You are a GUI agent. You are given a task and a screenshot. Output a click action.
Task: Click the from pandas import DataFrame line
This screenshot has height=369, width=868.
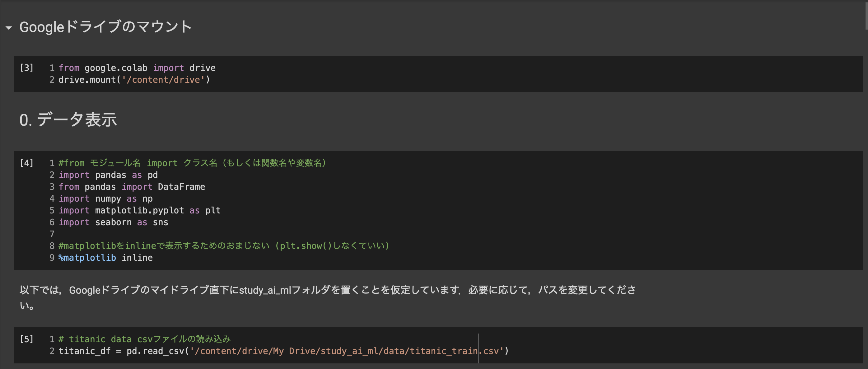131,186
